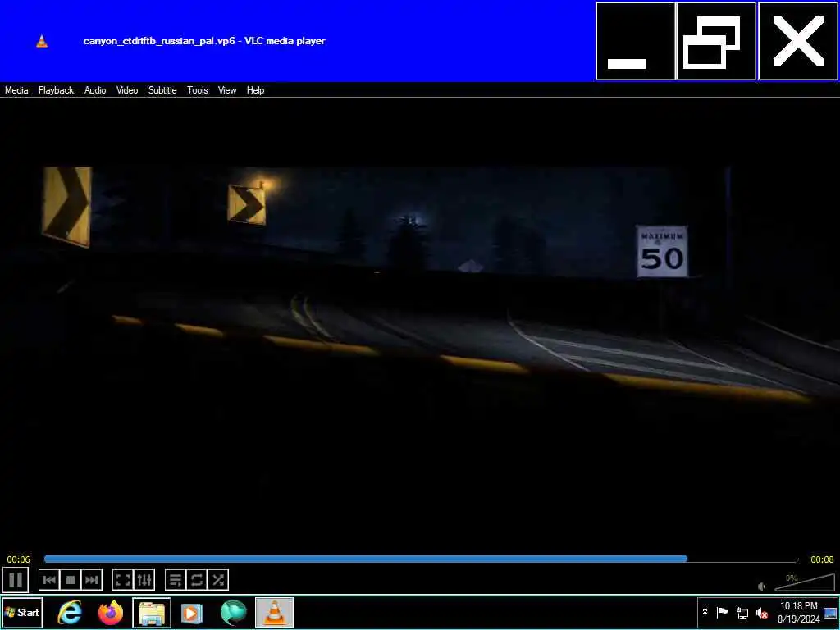Seek along the blue progress bar

421,559
